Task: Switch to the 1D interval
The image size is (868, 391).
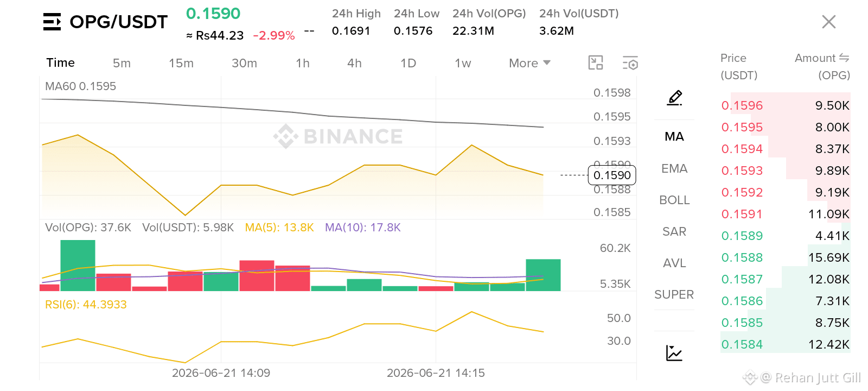Action: (408, 63)
